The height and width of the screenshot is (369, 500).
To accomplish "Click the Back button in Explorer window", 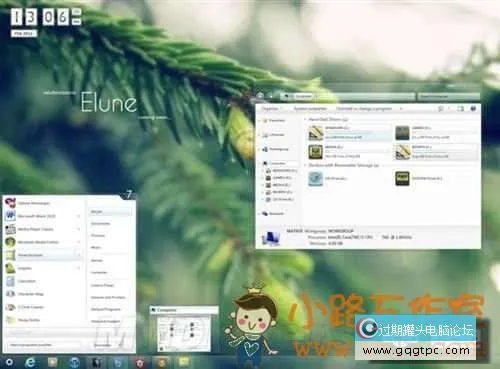I will pos(260,96).
